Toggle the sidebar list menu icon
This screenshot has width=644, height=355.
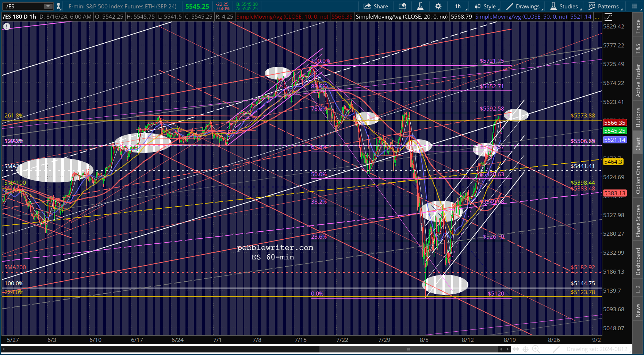(635, 6)
